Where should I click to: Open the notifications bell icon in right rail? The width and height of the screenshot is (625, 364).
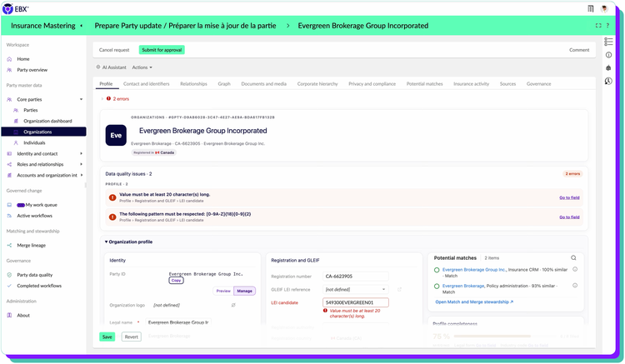tap(608, 67)
